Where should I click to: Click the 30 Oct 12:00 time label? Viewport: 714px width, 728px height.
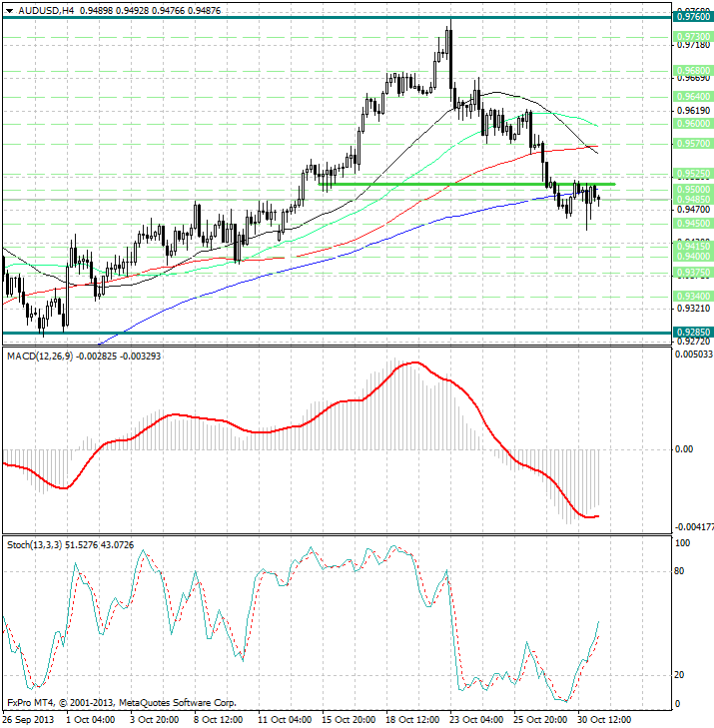pyautogui.click(x=604, y=720)
